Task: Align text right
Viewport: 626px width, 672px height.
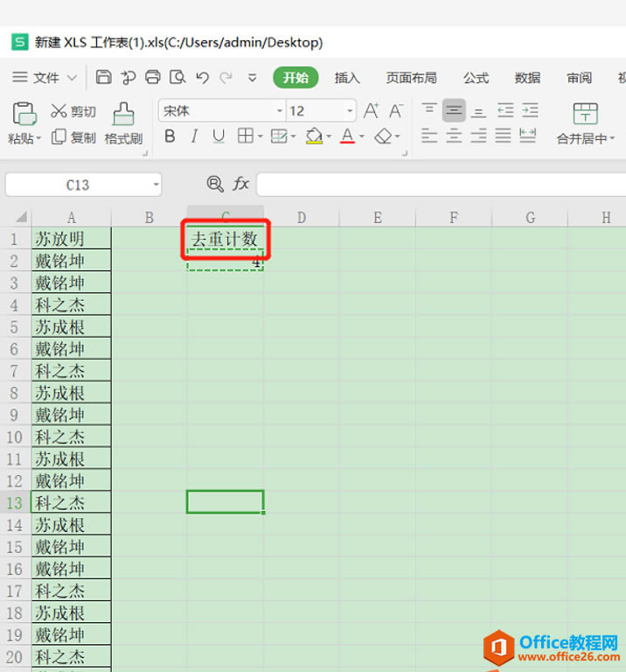Action: (x=478, y=136)
